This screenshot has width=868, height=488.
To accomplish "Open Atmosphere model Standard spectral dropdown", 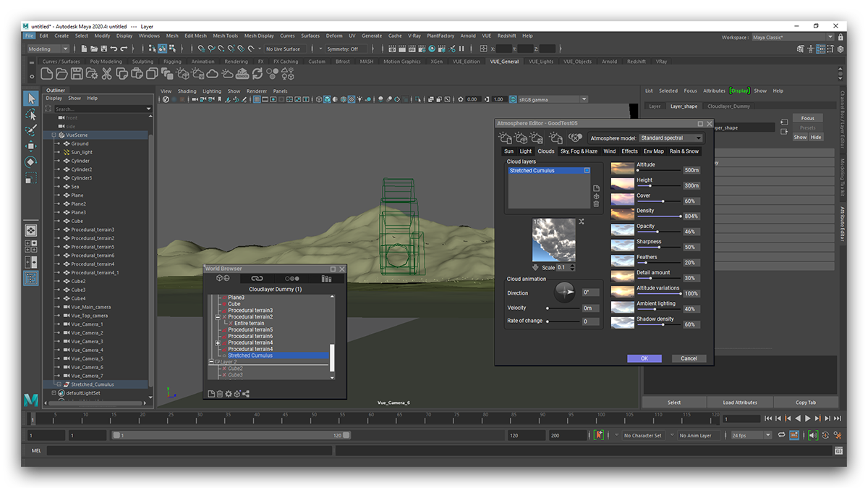I will 671,138.
